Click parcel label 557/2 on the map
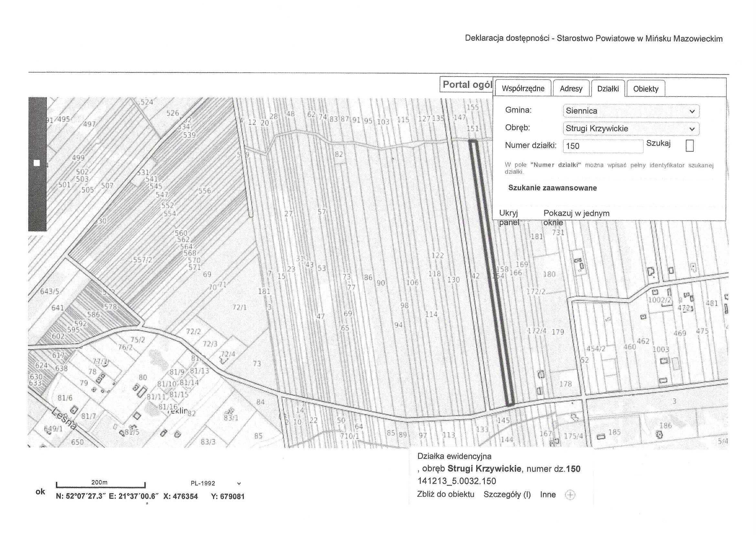The height and width of the screenshot is (535, 756). [x=143, y=260]
